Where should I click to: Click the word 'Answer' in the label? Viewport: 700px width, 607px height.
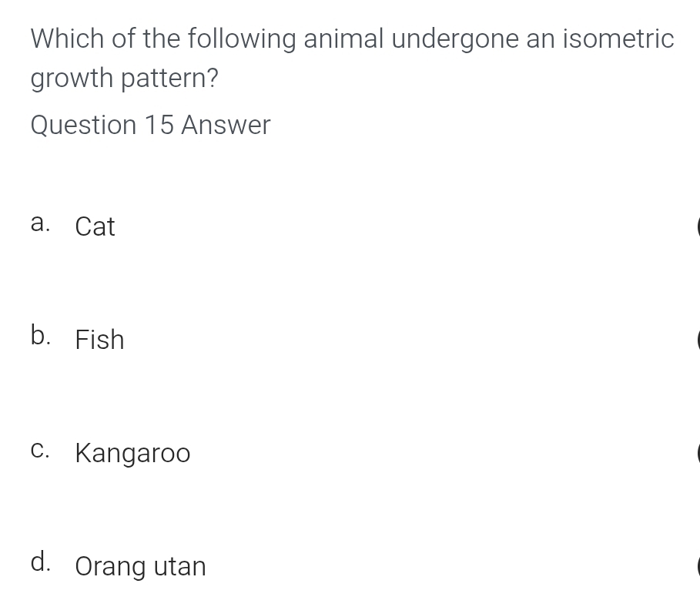tap(226, 125)
